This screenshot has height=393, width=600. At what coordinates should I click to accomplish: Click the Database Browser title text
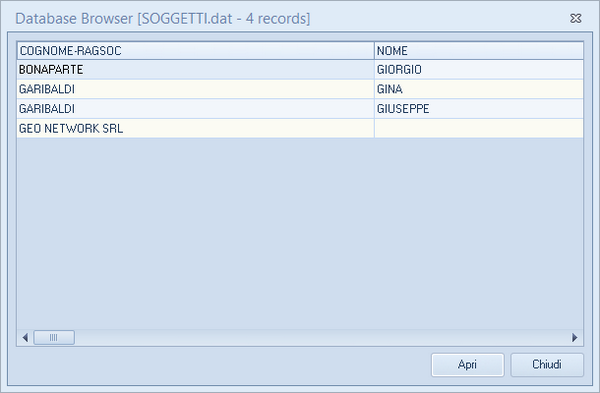coord(163,18)
